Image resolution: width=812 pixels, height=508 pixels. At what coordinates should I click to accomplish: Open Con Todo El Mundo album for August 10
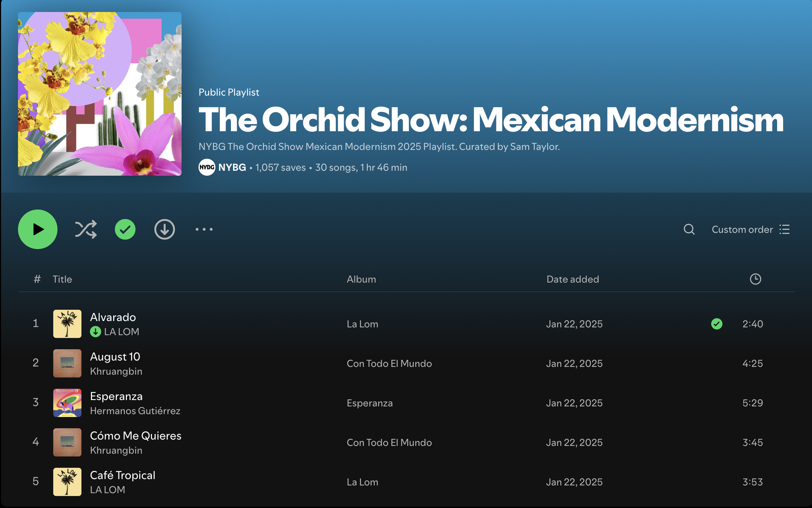click(x=389, y=363)
